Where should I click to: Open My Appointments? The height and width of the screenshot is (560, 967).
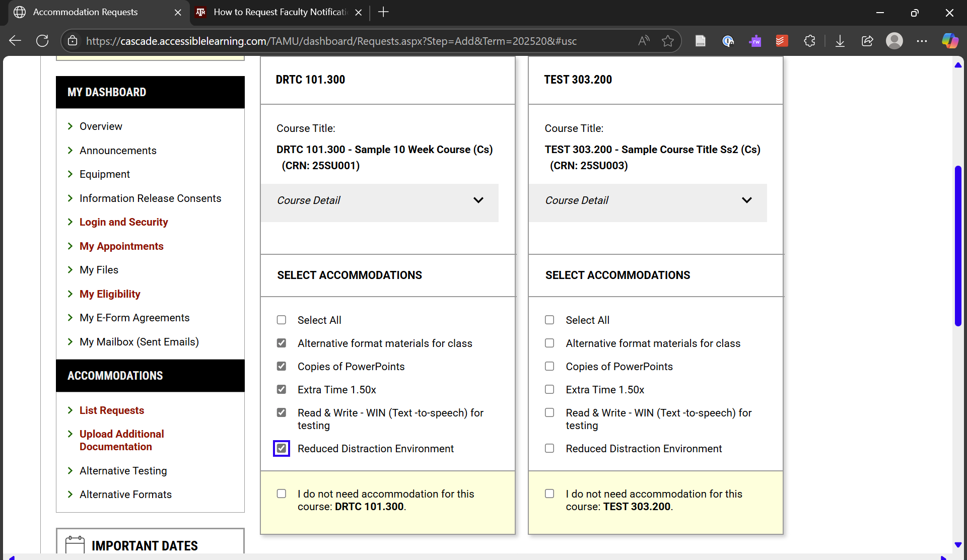[x=121, y=246]
